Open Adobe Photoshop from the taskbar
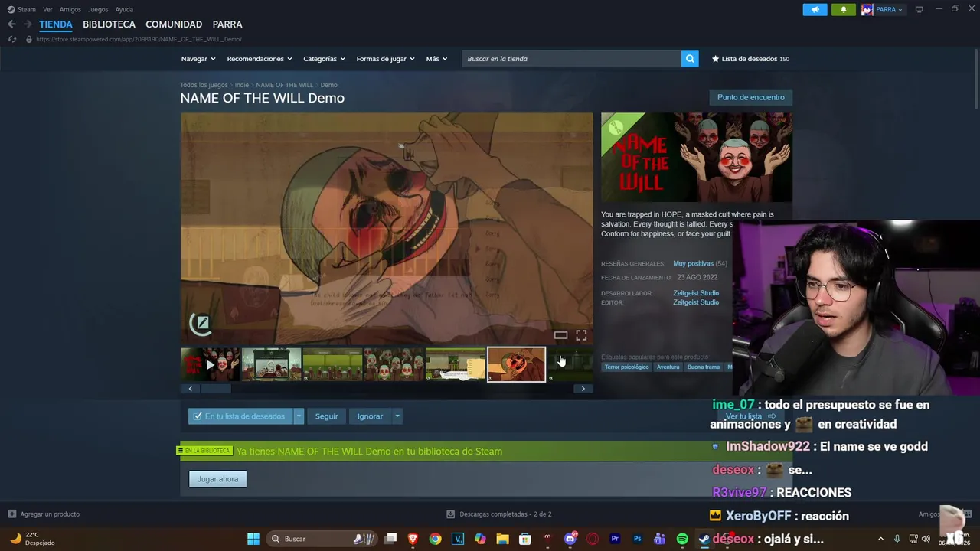The width and height of the screenshot is (980, 551). pyautogui.click(x=637, y=539)
